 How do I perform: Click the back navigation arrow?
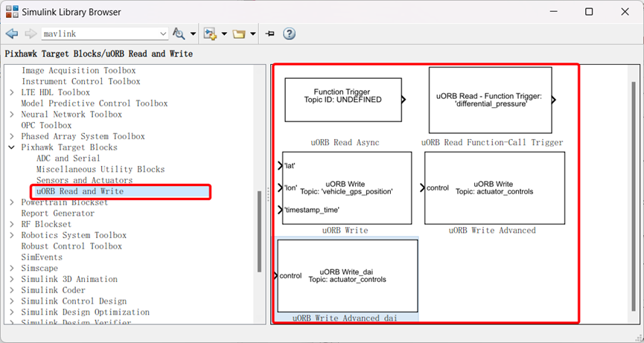pyautogui.click(x=12, y=33)
